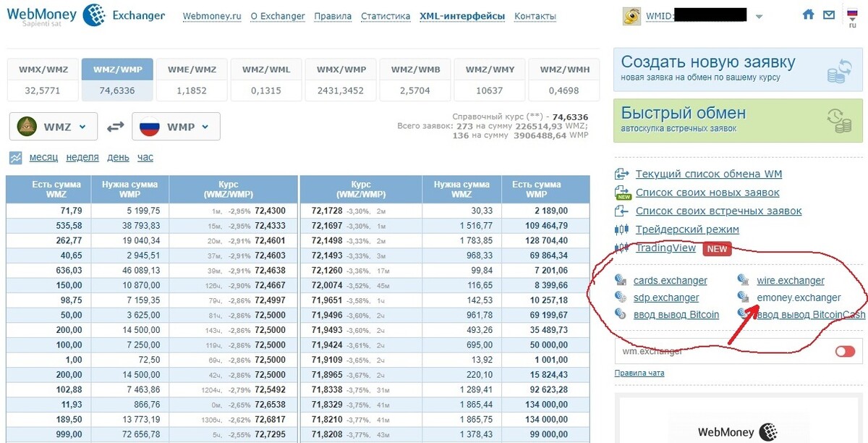The image size is (868, 443).
Task: Click the WebMoney globe logo icon
Action: tap(93, 14)
